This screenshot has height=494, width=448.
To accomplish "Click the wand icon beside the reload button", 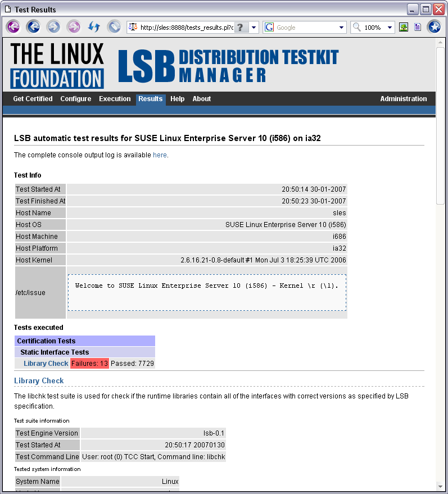I will (114, 27).
